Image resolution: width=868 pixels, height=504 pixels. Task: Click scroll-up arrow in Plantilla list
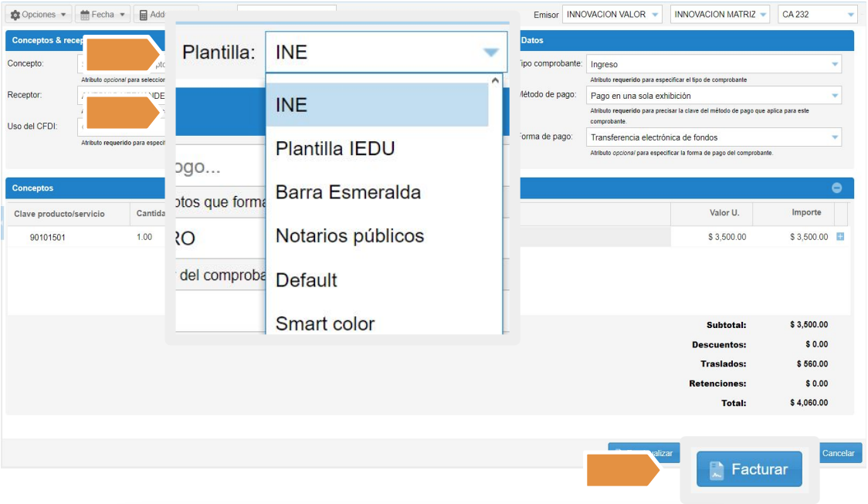click(x=495, y=79)
